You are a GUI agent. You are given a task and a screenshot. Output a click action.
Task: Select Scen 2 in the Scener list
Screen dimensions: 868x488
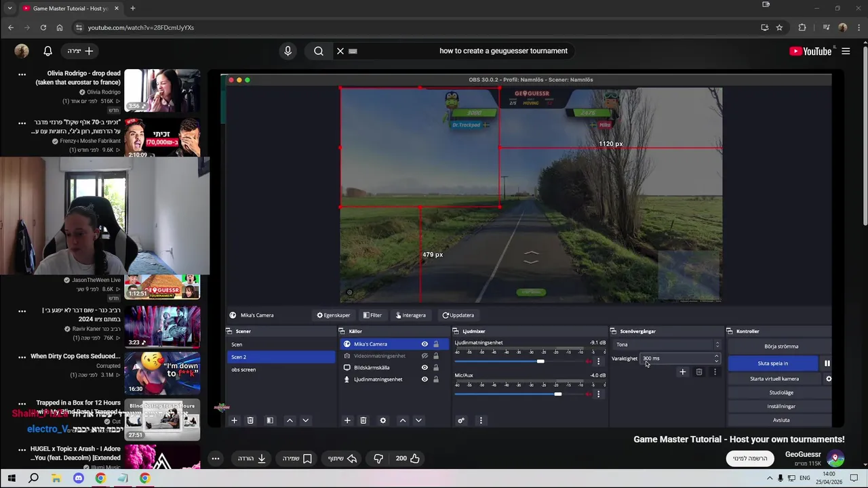click(x=280, y=357)
